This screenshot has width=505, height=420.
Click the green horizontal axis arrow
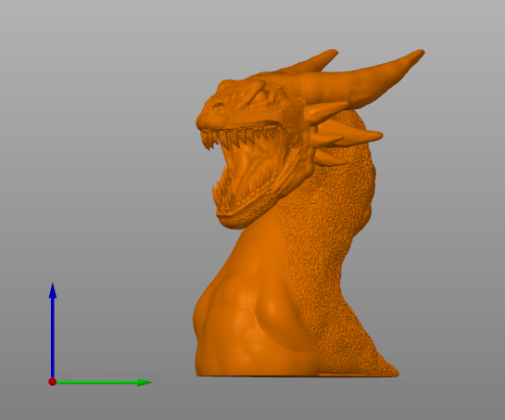click(x=104, y=382)
